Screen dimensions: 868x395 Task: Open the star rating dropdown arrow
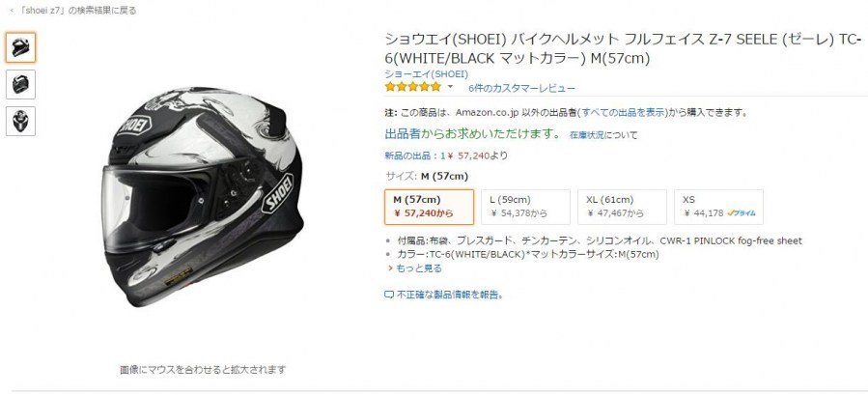click(x=450, y=87)
